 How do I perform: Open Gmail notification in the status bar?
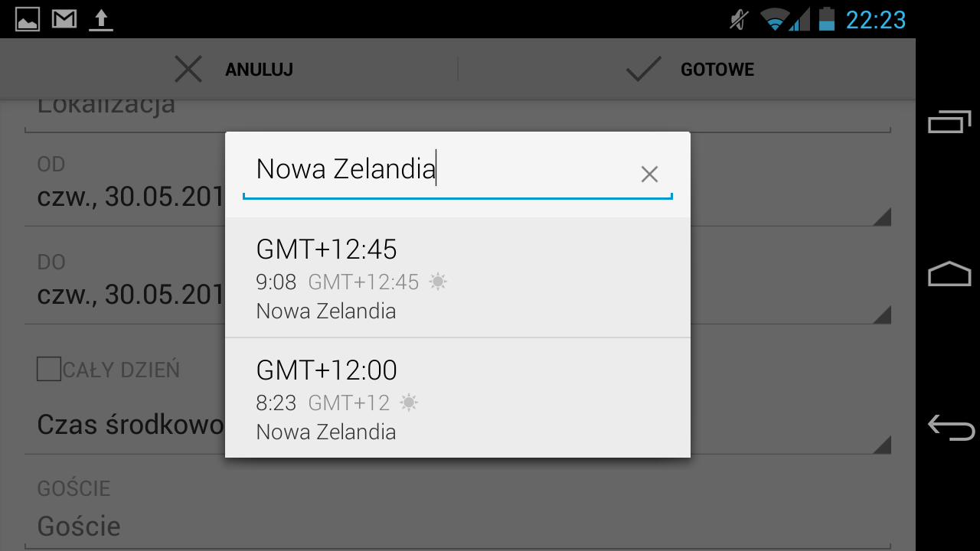(64, 18)
